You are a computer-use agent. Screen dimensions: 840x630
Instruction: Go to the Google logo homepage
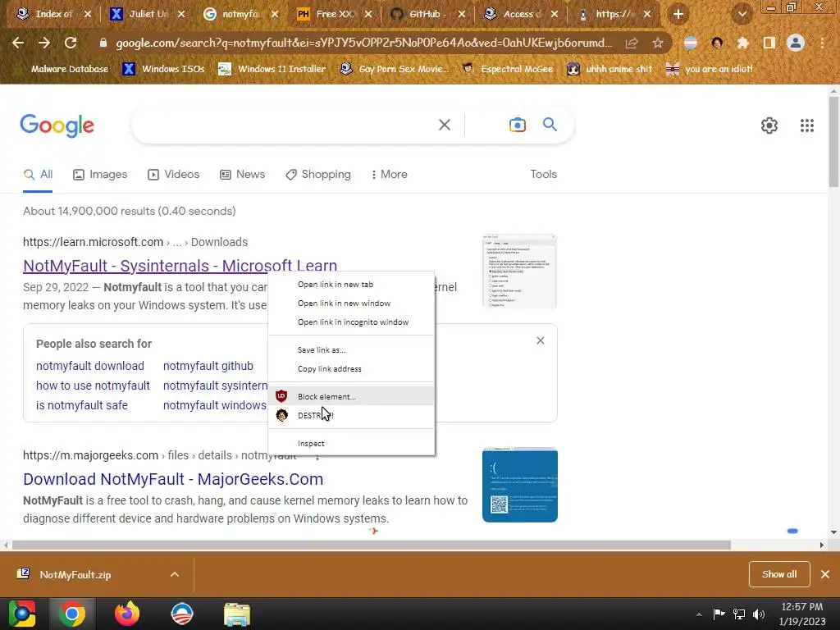57,126
